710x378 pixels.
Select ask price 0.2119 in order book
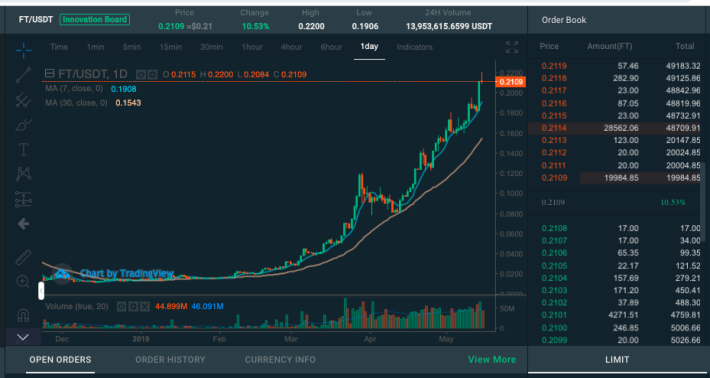(554, 66)
